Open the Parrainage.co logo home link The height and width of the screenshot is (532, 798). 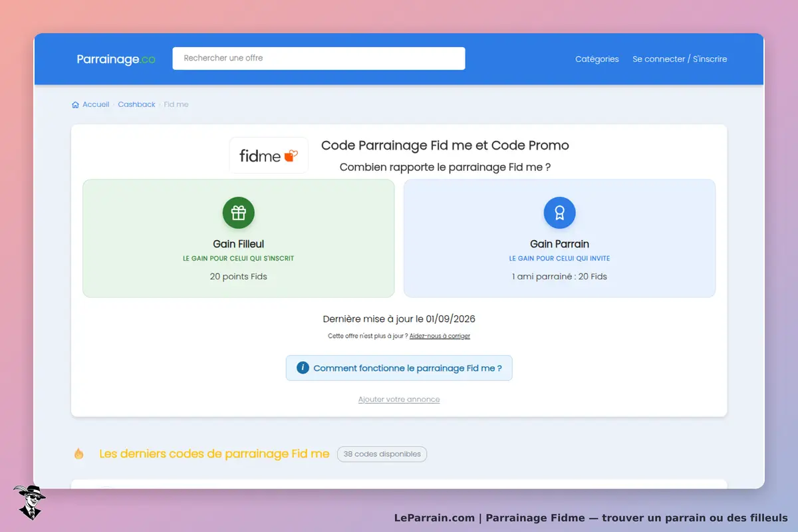point(116,59)
